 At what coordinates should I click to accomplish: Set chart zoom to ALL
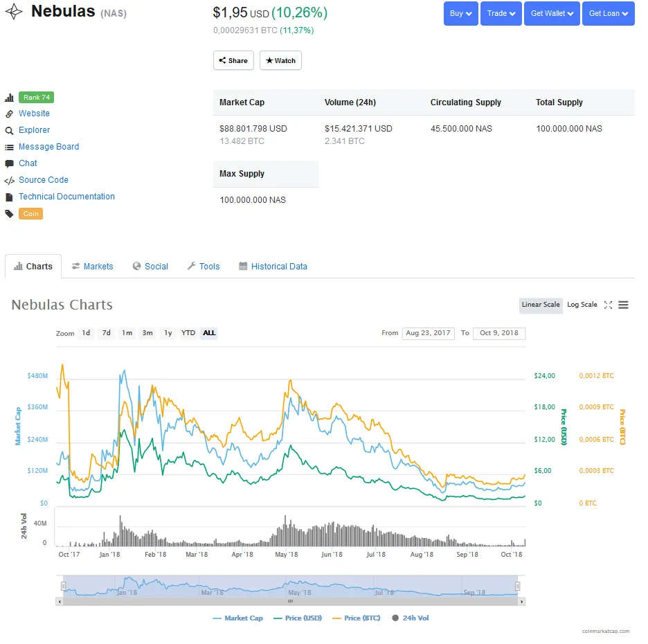point(209,333)
